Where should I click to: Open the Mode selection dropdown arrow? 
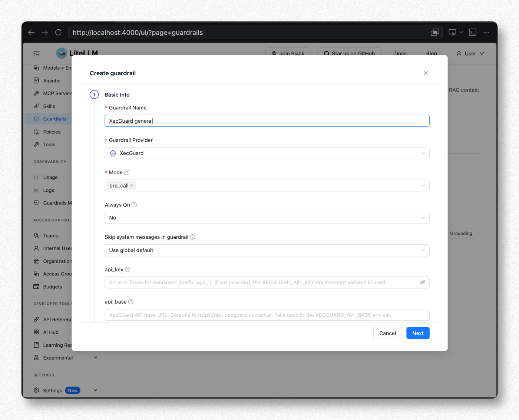[423, 186]
